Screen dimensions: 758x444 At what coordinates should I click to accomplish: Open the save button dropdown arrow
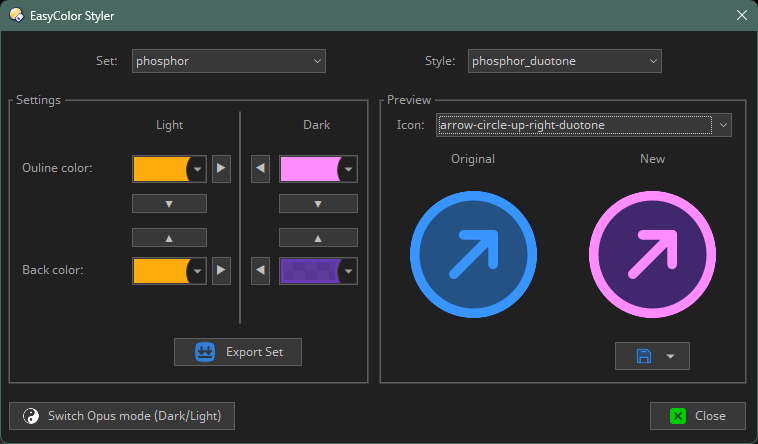670,356
